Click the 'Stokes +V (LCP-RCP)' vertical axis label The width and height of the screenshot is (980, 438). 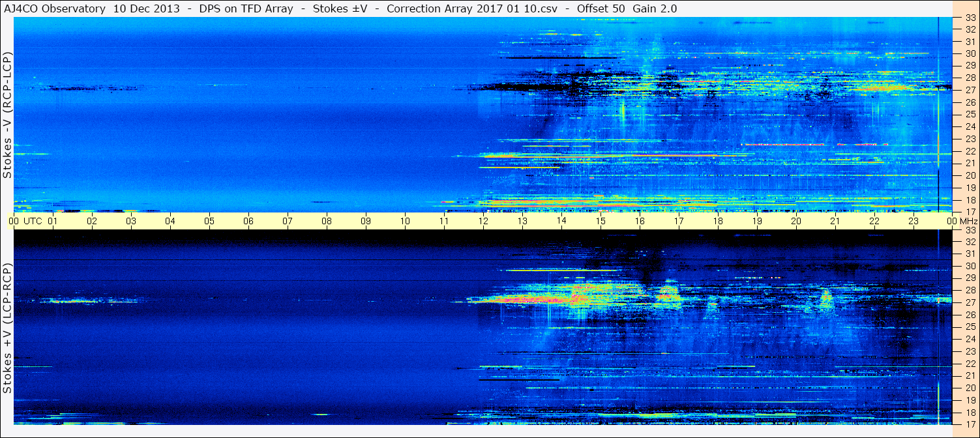[x=7, y=328]
